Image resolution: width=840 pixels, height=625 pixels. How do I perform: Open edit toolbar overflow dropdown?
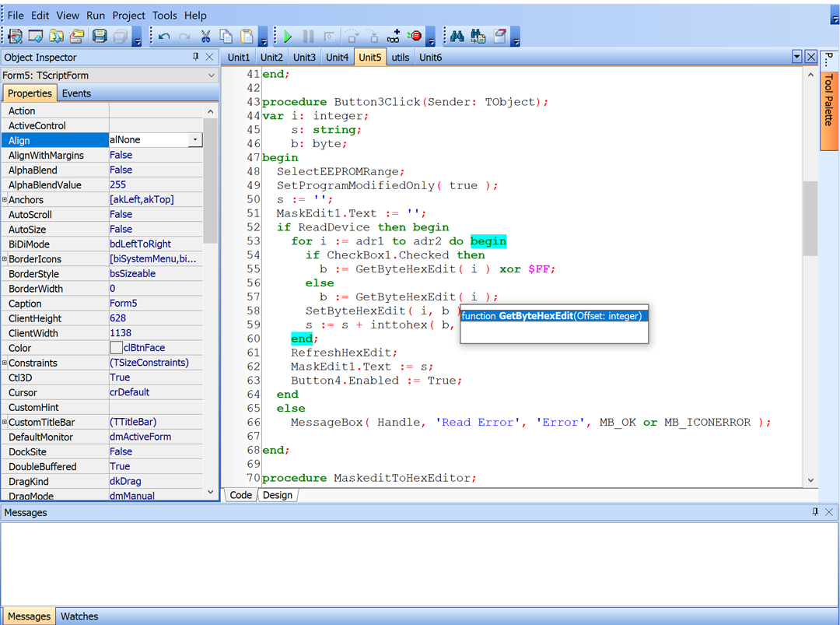(263, 37)
